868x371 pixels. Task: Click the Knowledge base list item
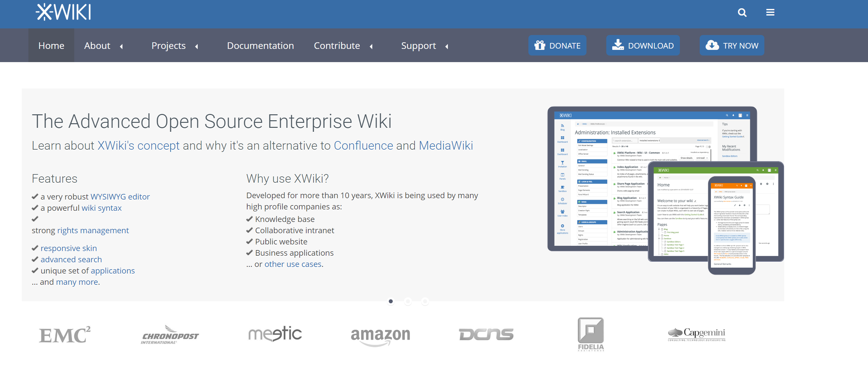[x=285, y=219]
